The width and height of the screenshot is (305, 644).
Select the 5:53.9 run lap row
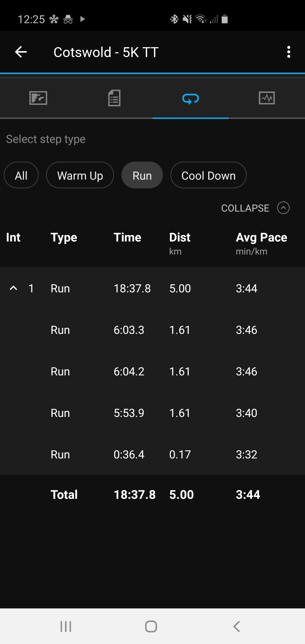pos(152,413)
